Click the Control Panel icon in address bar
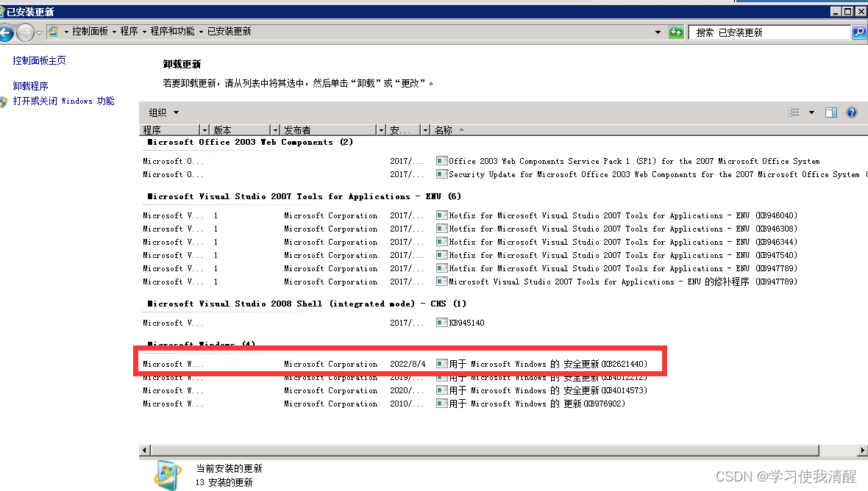This screenshot has width=868, height=491. click(x=53, y=32)
